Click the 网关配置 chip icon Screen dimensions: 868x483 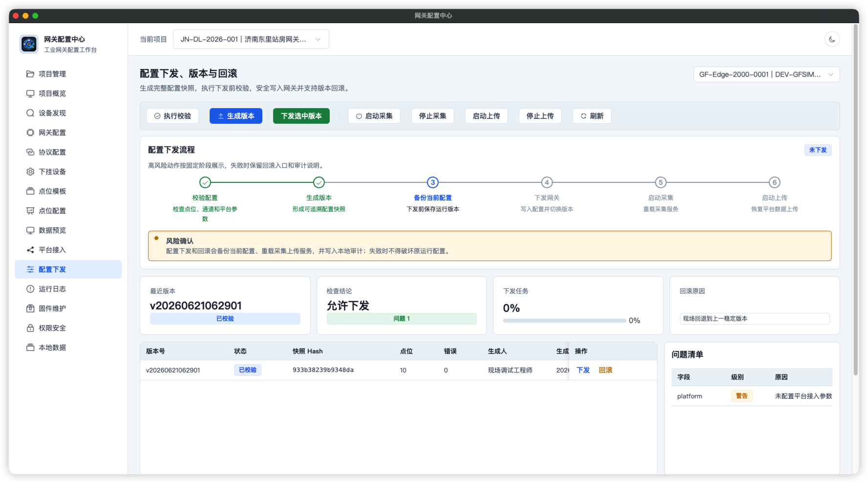coord(30,132)
